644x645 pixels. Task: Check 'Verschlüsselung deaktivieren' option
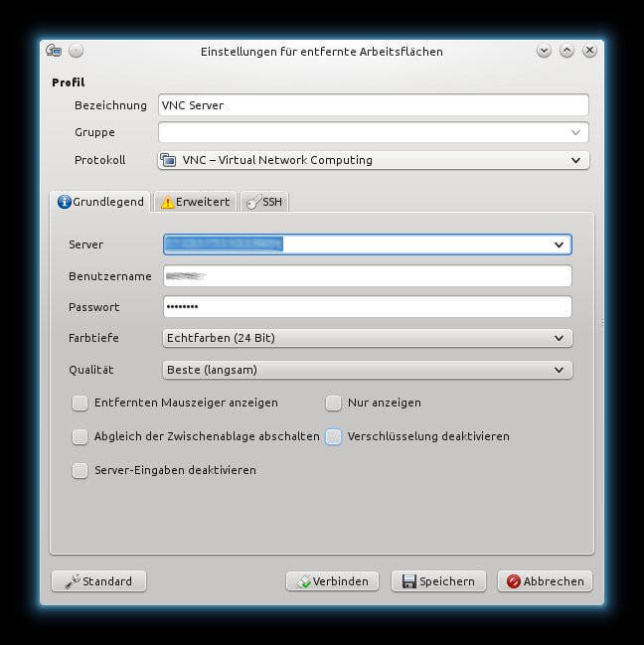point(333,436)
